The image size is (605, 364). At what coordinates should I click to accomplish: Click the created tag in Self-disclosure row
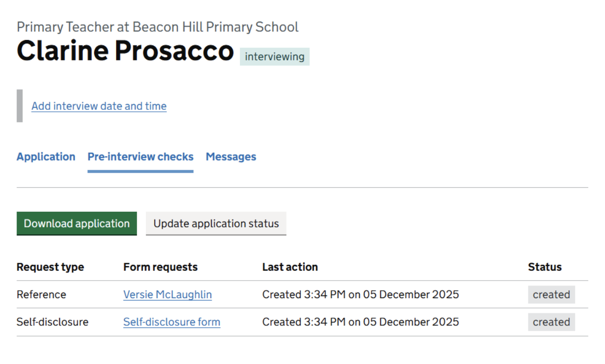[551, 322]
